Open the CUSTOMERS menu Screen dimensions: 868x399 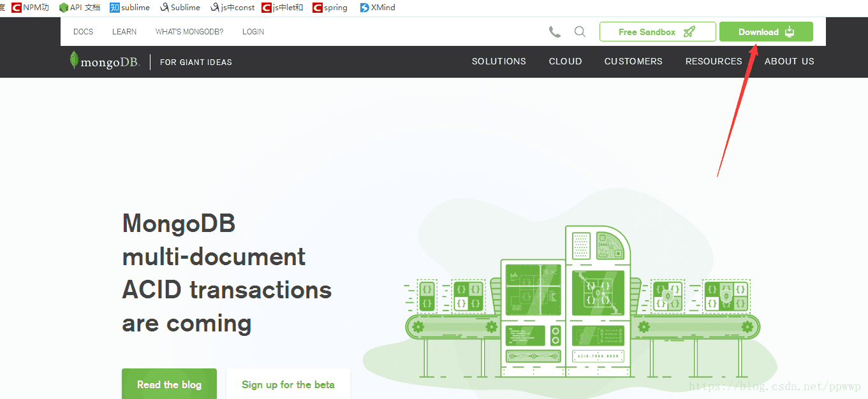[x=633, y=62]
